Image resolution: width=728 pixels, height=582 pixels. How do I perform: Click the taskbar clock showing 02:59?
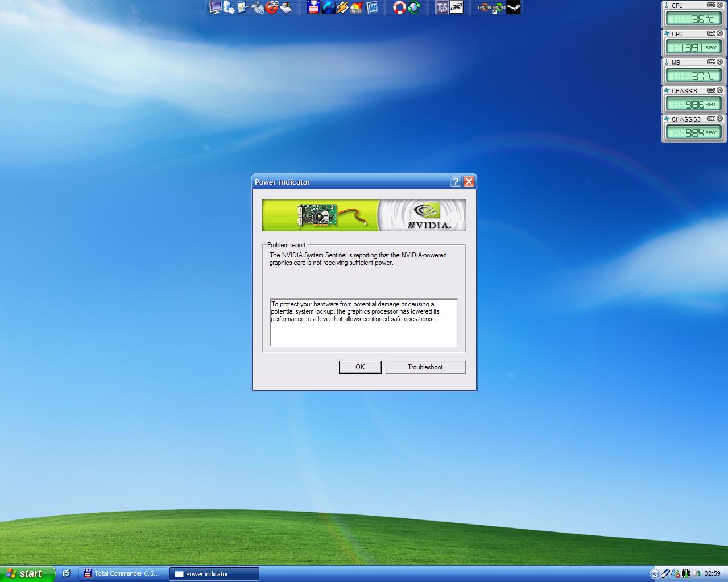(x=712, y=573)
